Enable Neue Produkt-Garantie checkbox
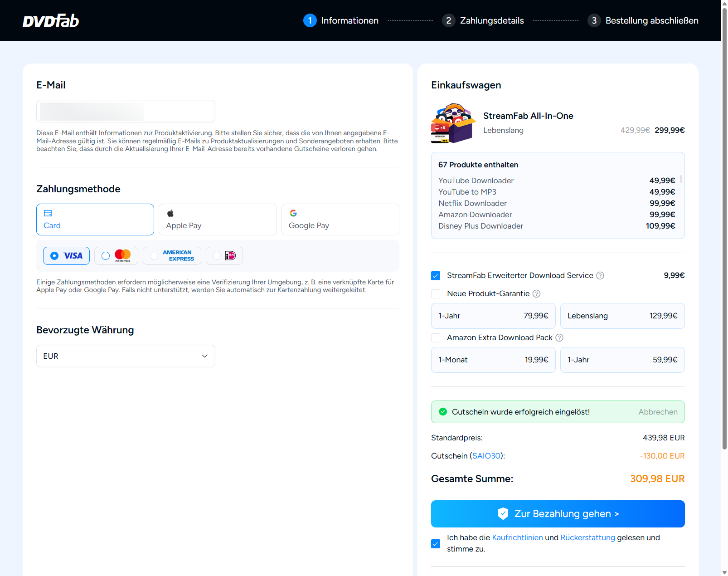 click(436, 294)
